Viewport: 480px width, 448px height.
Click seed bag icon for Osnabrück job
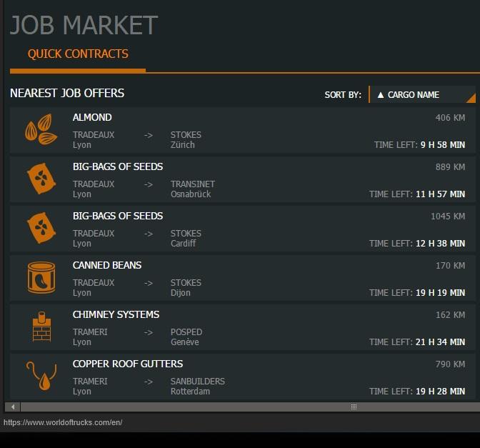(41, 179)
